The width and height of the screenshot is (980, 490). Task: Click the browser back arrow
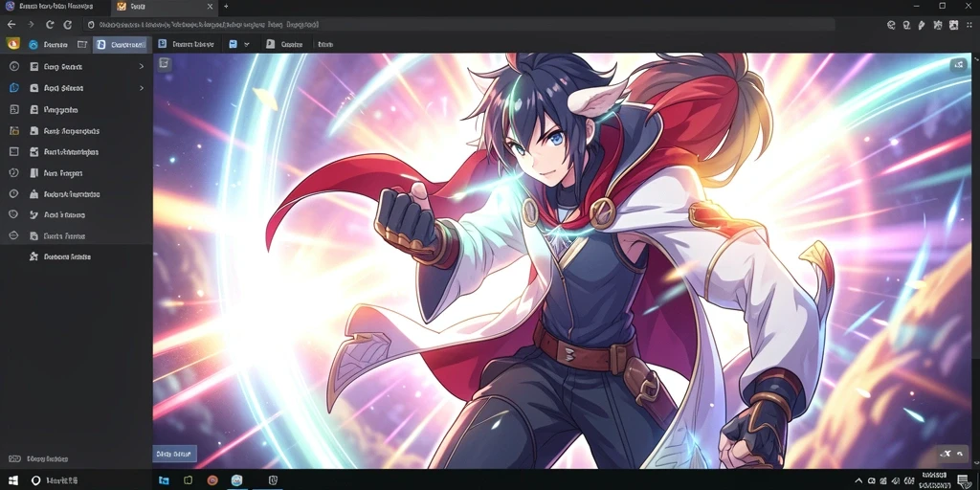11,24
